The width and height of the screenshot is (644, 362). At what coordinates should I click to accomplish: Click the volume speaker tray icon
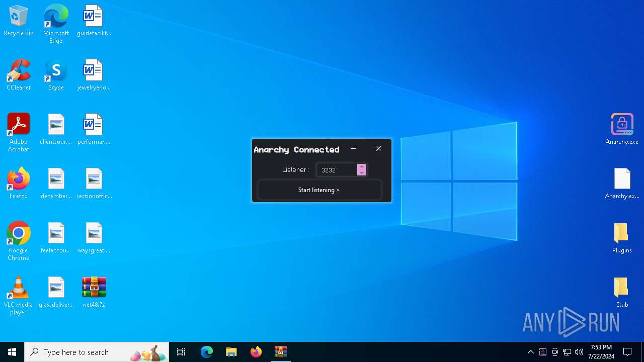tap(579, 352)
